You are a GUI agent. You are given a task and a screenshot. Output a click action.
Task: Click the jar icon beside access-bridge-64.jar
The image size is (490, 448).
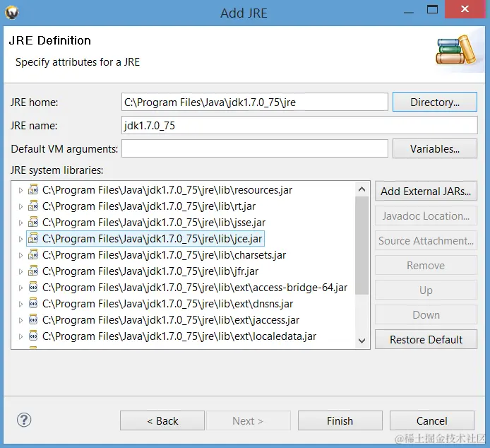pyautogui.click(x=33, y=287)
